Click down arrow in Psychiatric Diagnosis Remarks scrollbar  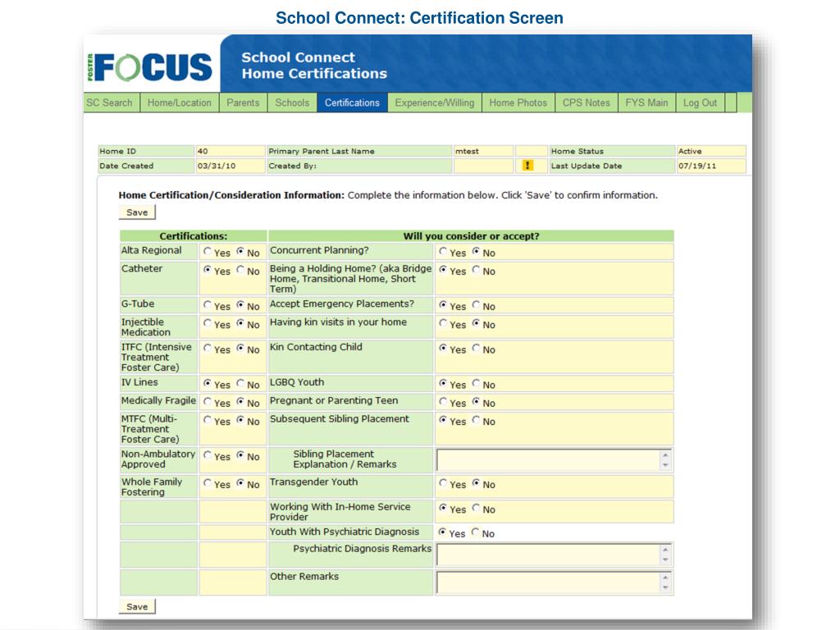point(665,560)
